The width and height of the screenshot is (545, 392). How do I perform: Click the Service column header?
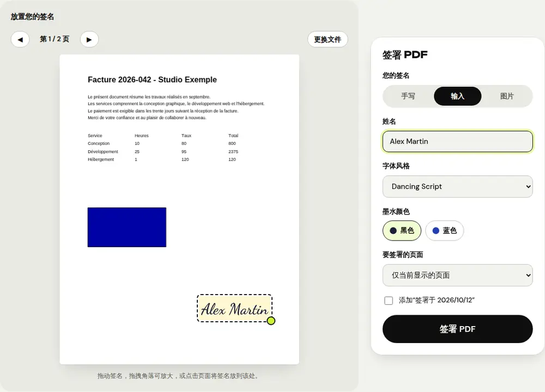click(x=95, y=136)
